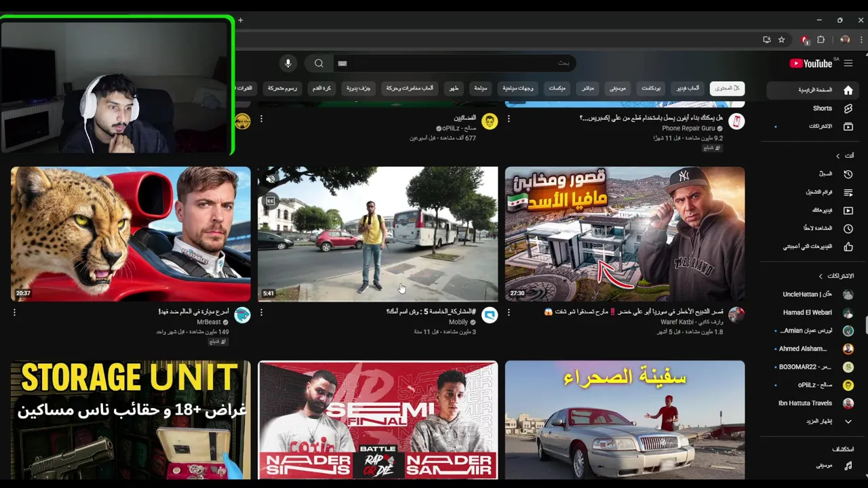Screen dimensions: 868x488
Task: Open the browser extensions puzzle icon
Action: click(x=821, y=39)
